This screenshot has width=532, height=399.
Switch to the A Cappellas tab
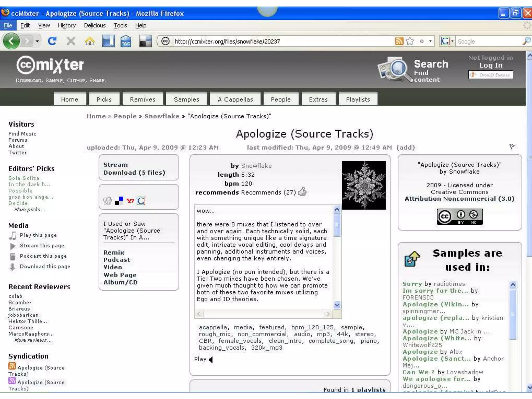235,99
